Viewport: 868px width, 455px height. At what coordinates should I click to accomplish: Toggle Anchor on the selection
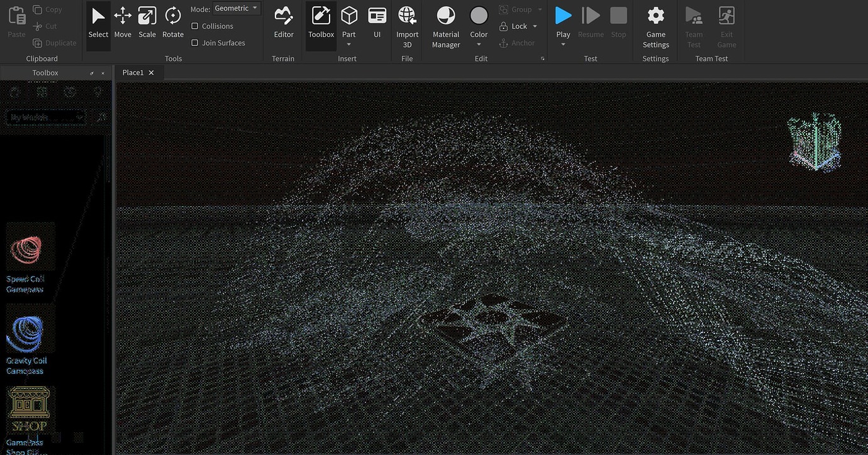point(517,43)
